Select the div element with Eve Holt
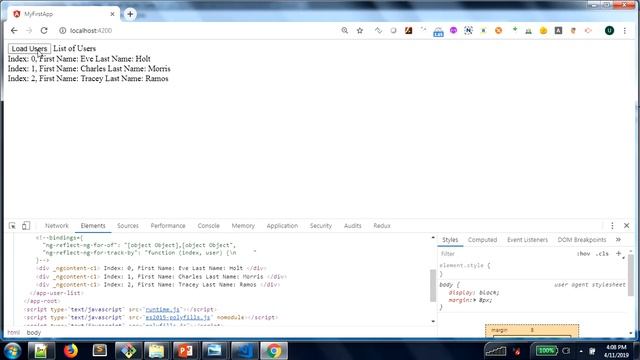The width and height of the screenshot is (640, 360). coord(151,268)
